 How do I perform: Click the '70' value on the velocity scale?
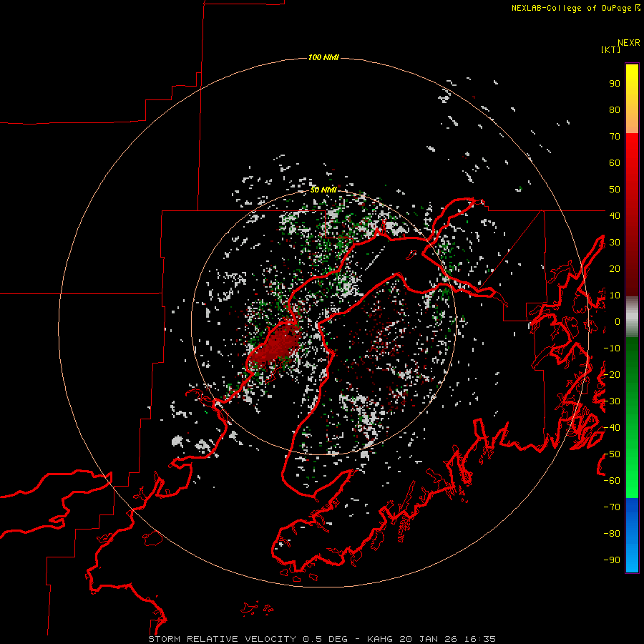615,137
